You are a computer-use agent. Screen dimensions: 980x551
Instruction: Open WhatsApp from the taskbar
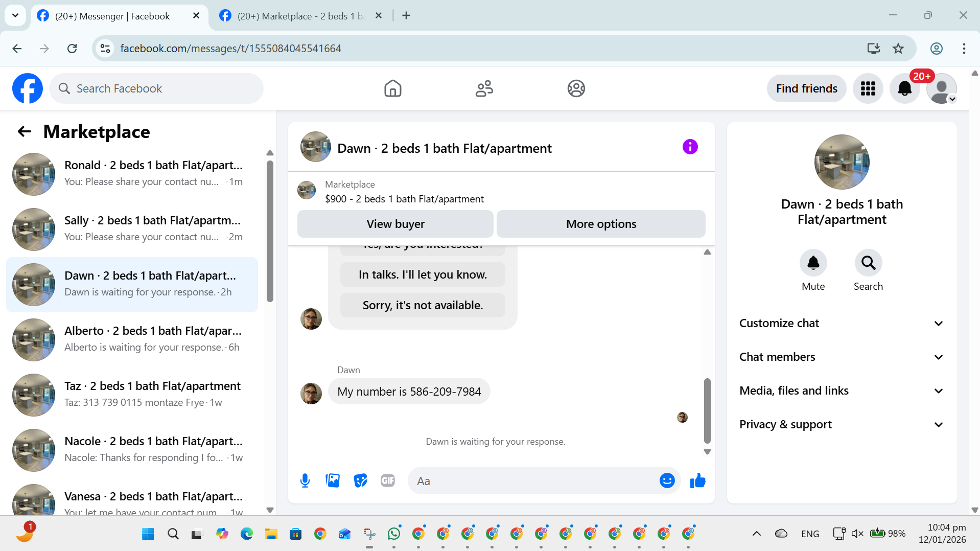click(x=394, y=534)
